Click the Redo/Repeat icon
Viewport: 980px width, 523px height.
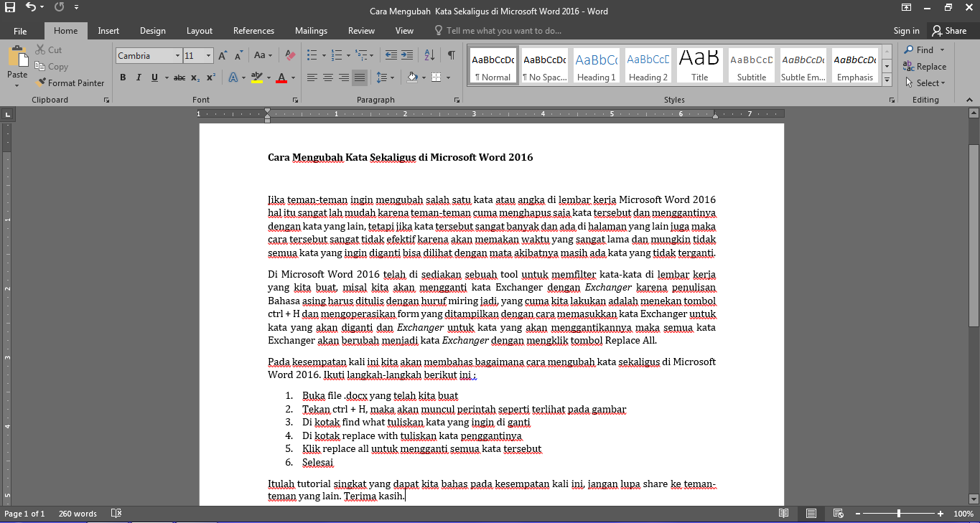coord(59,8)
